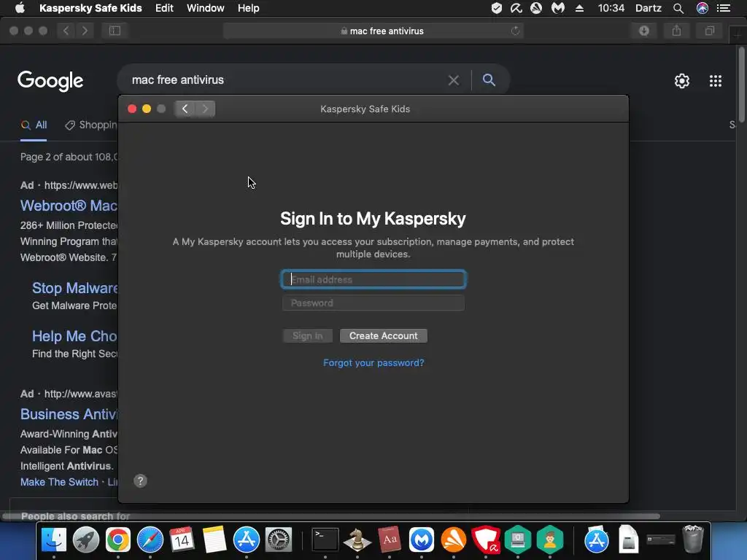Screen dimensions: 747x560
Task: Open Avast orange icon in Dock
Action: coord(454,540)
